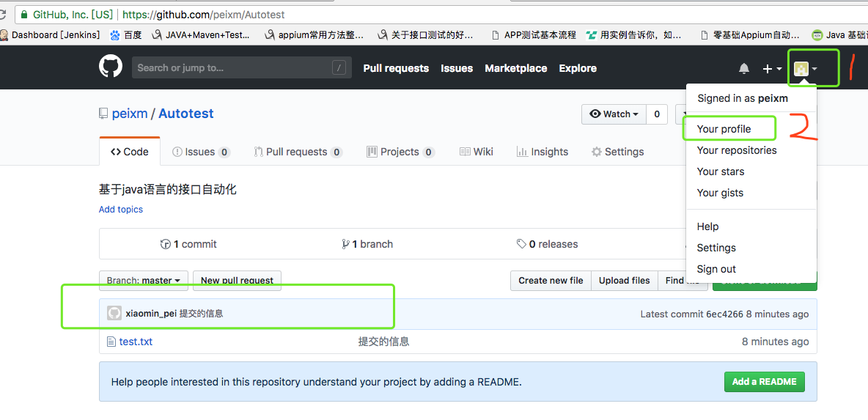Focus the Search or jump to field
Image resolution: width=868 pixels, height=420 pixels.
[x=241, y=67]
